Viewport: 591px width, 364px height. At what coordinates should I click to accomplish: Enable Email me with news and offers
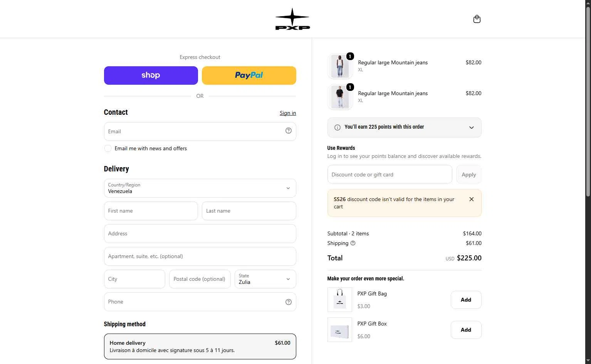click(x=108, y=148)
